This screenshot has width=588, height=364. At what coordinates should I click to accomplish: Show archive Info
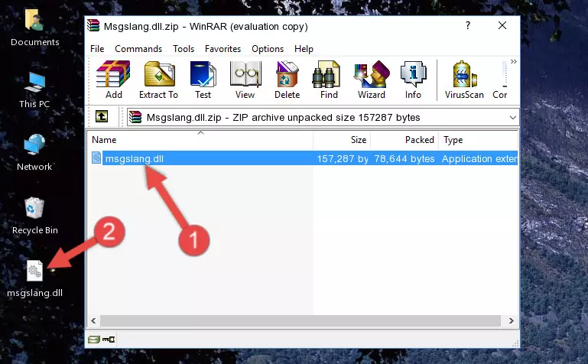413,80
